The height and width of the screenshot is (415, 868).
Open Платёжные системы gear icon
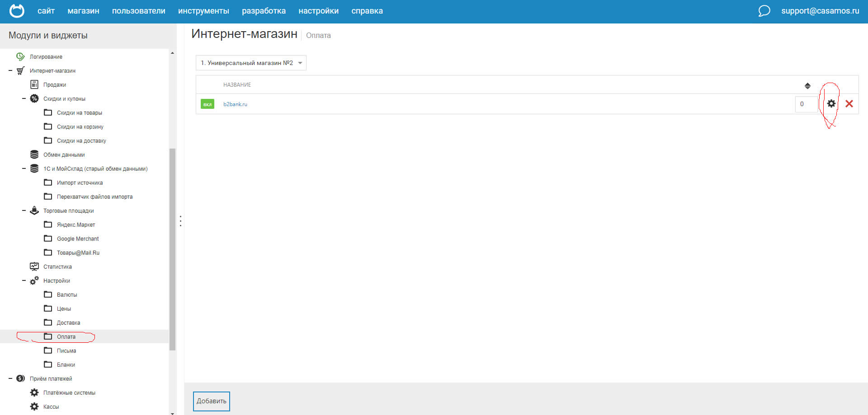[34, 392]
